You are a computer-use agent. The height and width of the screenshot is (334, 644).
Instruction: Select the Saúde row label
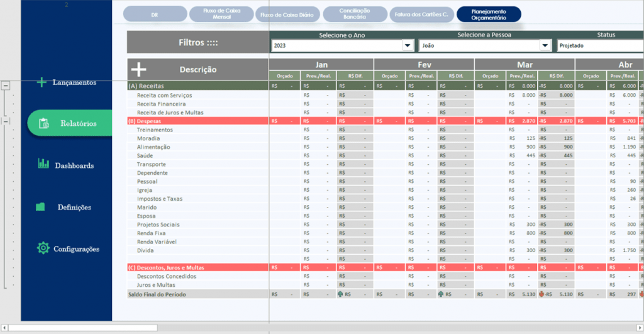click(x=145, y=156)
